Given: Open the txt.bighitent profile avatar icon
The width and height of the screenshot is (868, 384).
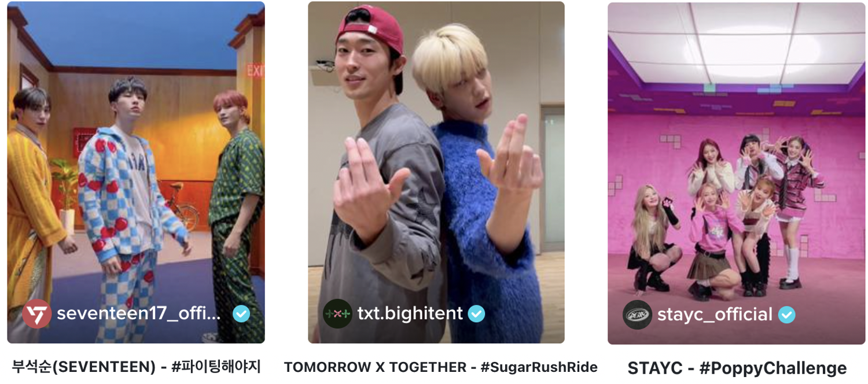Looking at the screenshot, I should click(x=337, y=314).
